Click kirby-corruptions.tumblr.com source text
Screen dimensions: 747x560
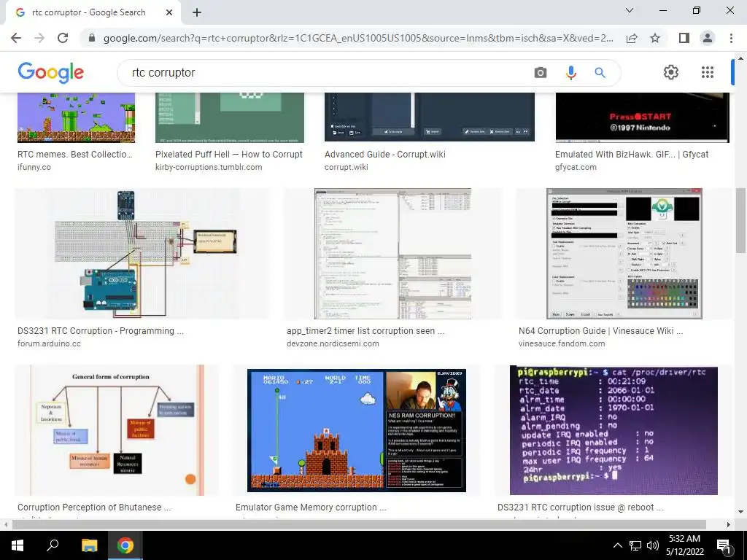click(x=209, y=167)
